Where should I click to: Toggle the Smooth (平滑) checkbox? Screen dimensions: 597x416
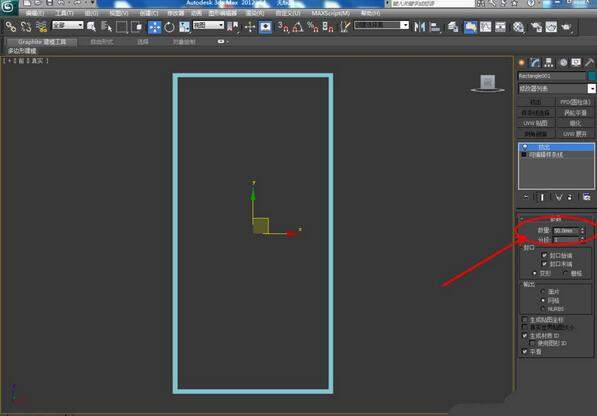click(525, 352)
